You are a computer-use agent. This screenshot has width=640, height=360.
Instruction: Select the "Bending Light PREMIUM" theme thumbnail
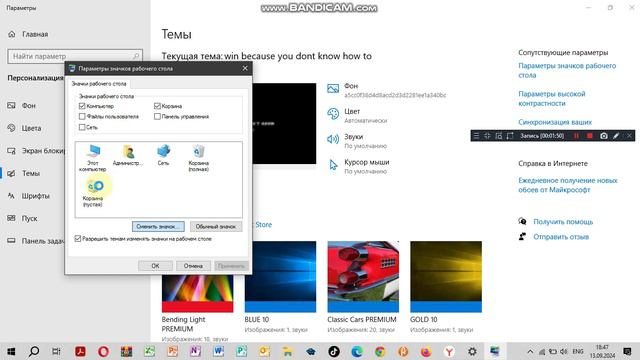[198, 293]
